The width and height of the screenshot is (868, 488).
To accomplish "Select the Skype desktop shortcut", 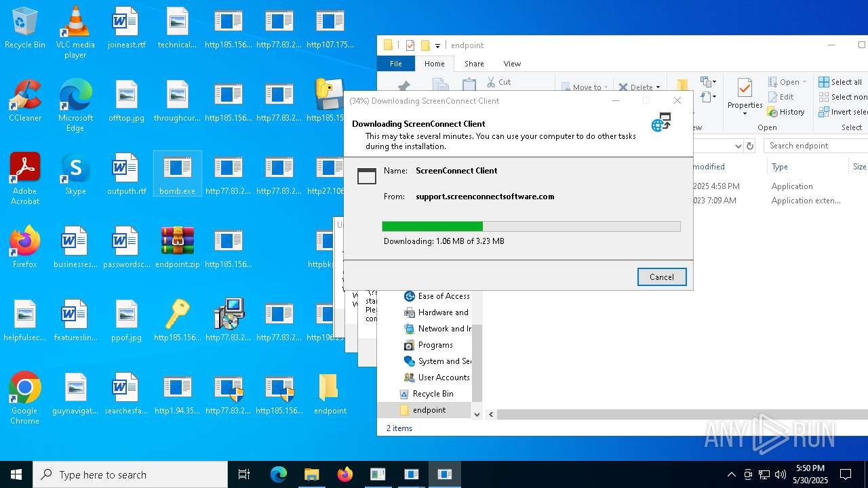I will tap(75, 174).
